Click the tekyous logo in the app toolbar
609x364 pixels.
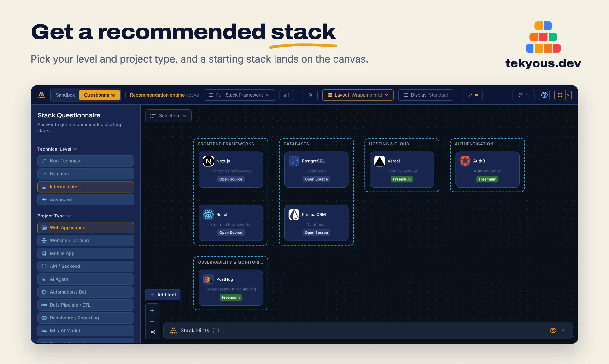click(x=41, y=95)
